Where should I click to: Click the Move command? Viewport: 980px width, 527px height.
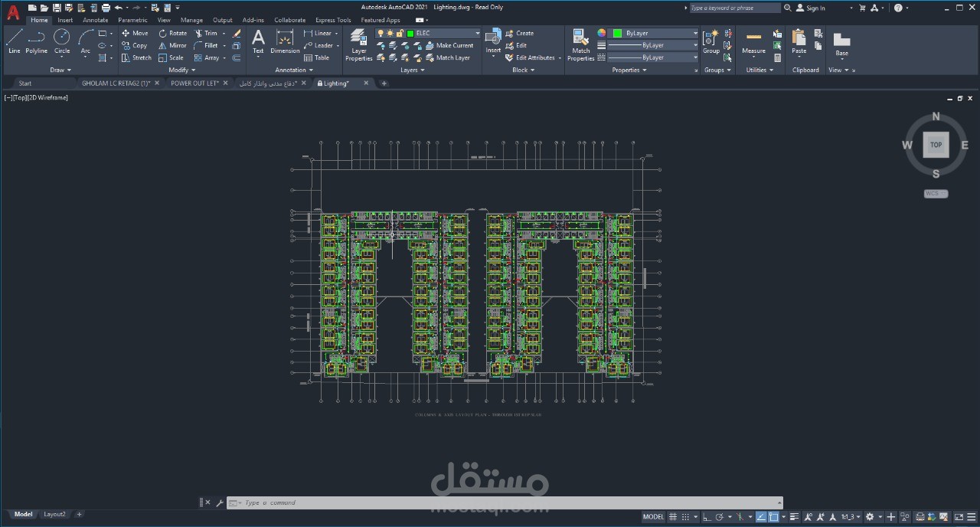click(135, 33)
